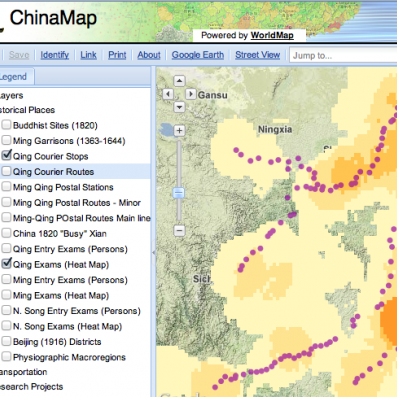Click the Save toolbar button
This screenshot has width=397, height=397.
[19, 55]
